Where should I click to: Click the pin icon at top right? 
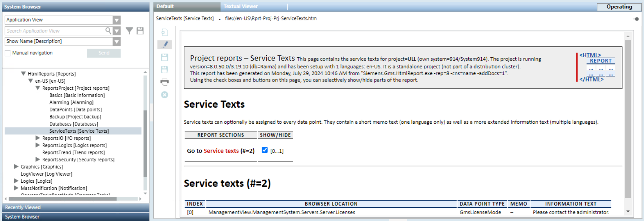click(636, 19)
